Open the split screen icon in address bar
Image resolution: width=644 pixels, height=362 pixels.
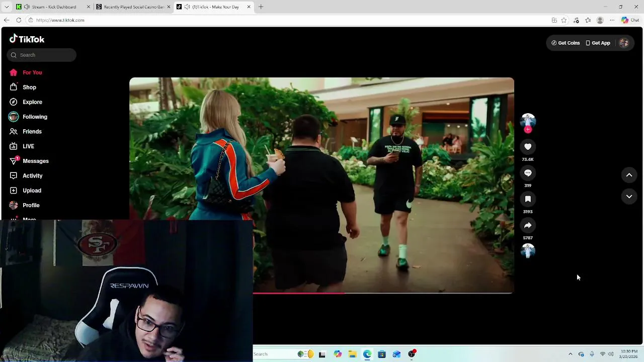point(554,20)
